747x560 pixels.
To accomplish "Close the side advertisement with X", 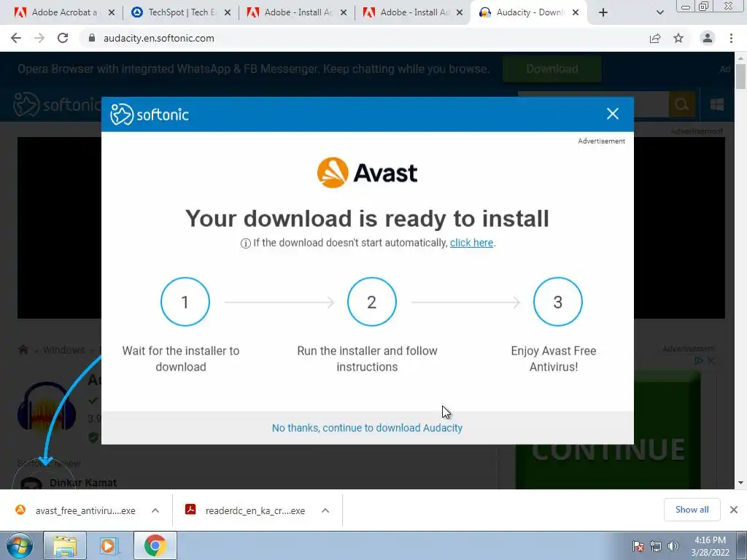I will [x=711, y=361].
